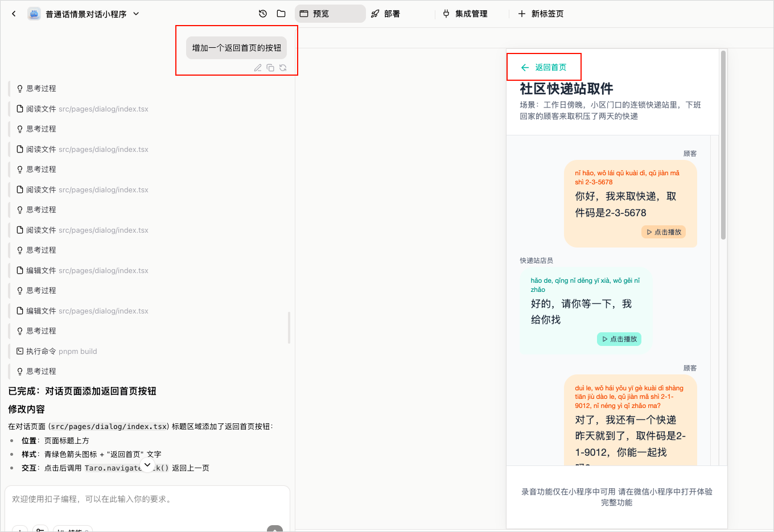This screenshot has width=774, height=532.
Task: Click the preview panel's vertical scrollbar
Action: point(723,145)
